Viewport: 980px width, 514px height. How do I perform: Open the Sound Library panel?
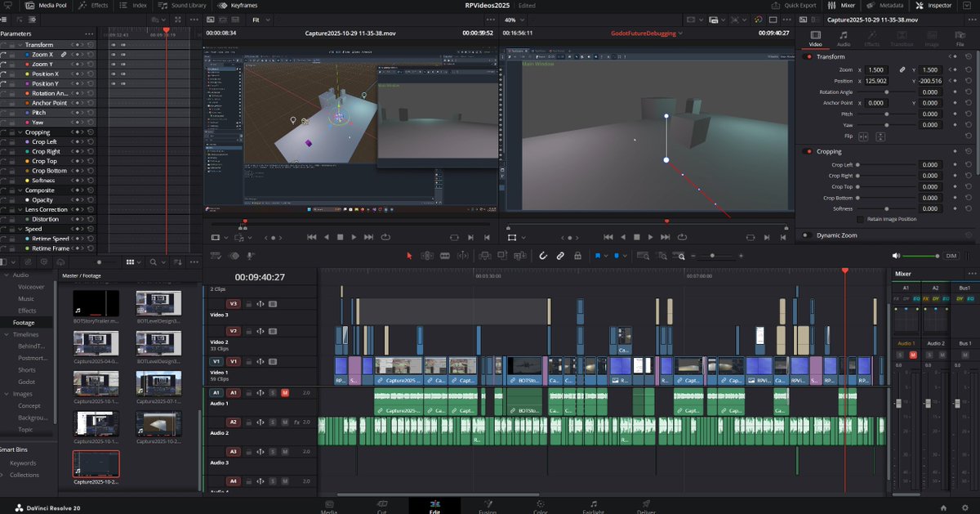click(x=183, y=5)
